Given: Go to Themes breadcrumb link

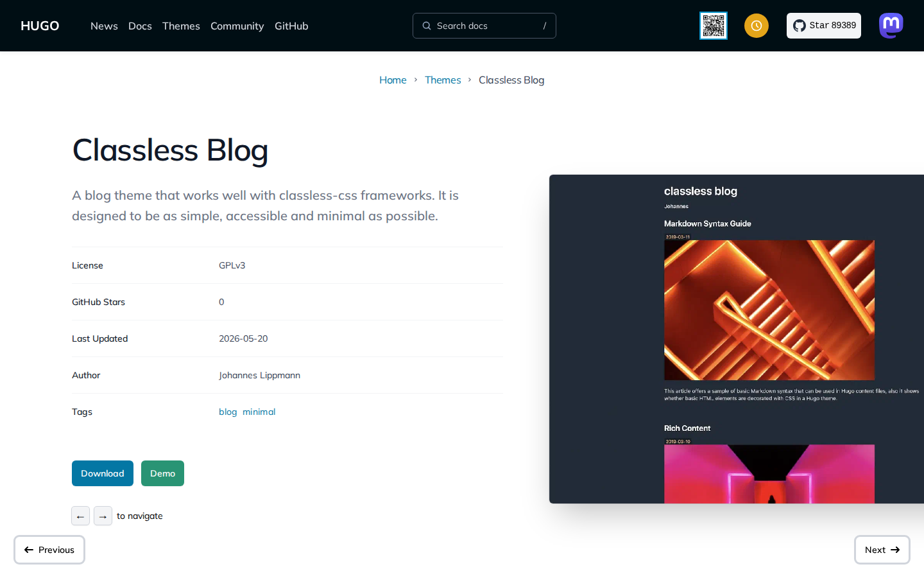Looking at the screenshot, I should pyautogui.click(x=443, y=80).
